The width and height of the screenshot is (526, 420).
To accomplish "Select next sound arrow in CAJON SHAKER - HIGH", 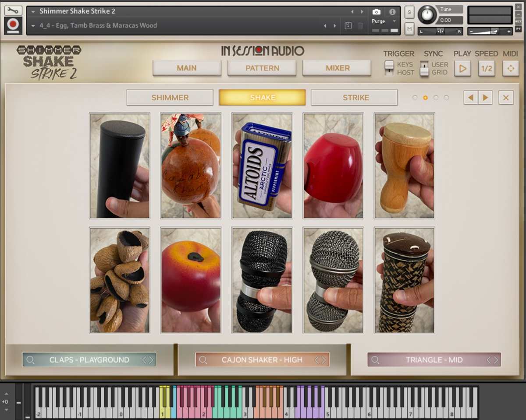I will click(x=324, y=360).
